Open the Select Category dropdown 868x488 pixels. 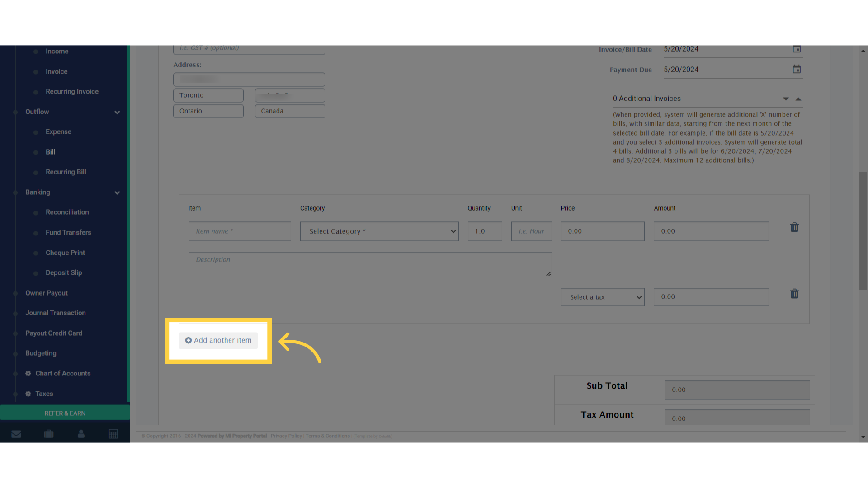(x=379, y=231)
